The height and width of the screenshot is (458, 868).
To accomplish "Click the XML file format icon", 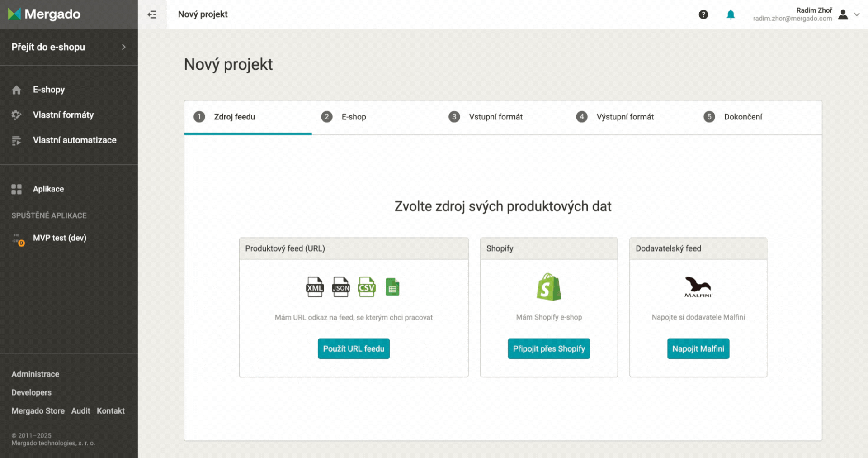I will click(315, 287).
